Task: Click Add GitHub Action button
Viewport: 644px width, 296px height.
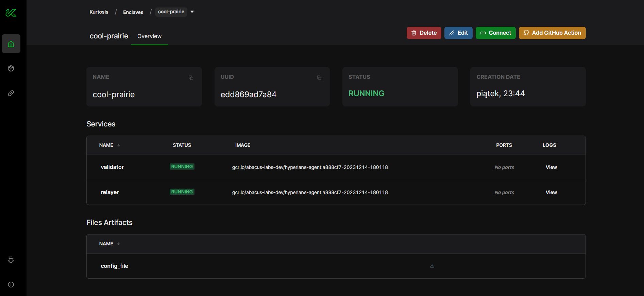Action: 552,33
